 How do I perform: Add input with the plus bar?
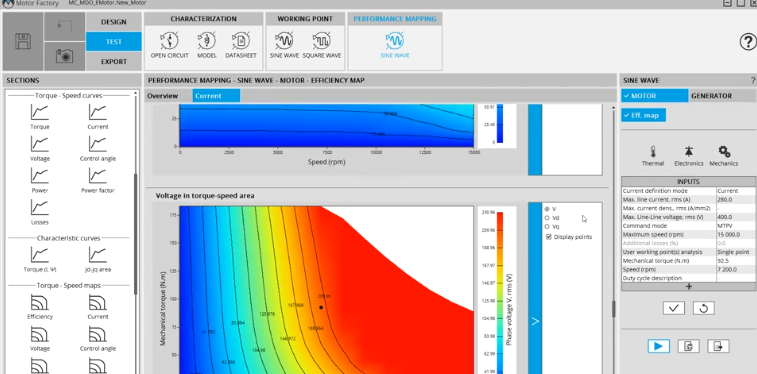click(689, 287)
